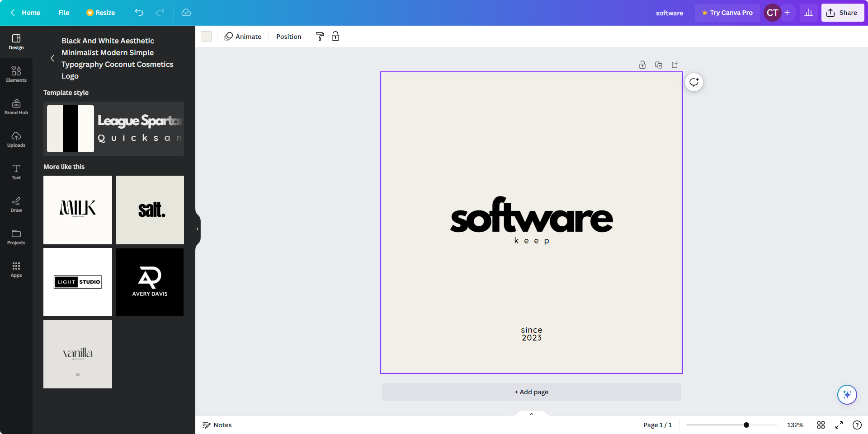Select the copy style paint roller
The image size is (868, 434).
coord(320,37)
